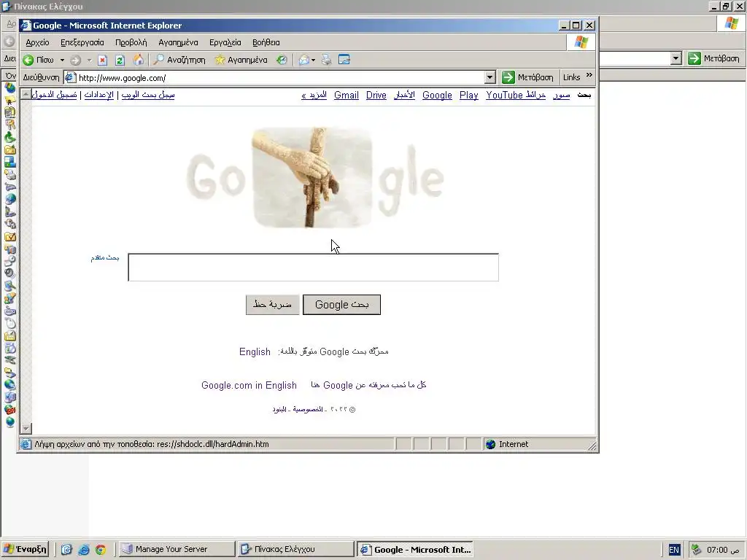This screenshot has width=747, height=560.
Task: Open Search (Αναζήτηση) in the toolbar
Action: point(179,60)
